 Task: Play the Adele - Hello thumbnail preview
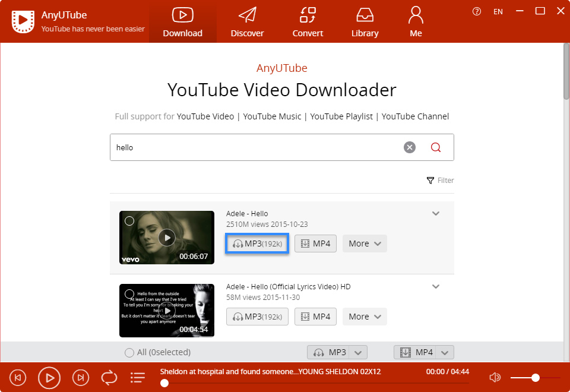(x=167, y=238)
